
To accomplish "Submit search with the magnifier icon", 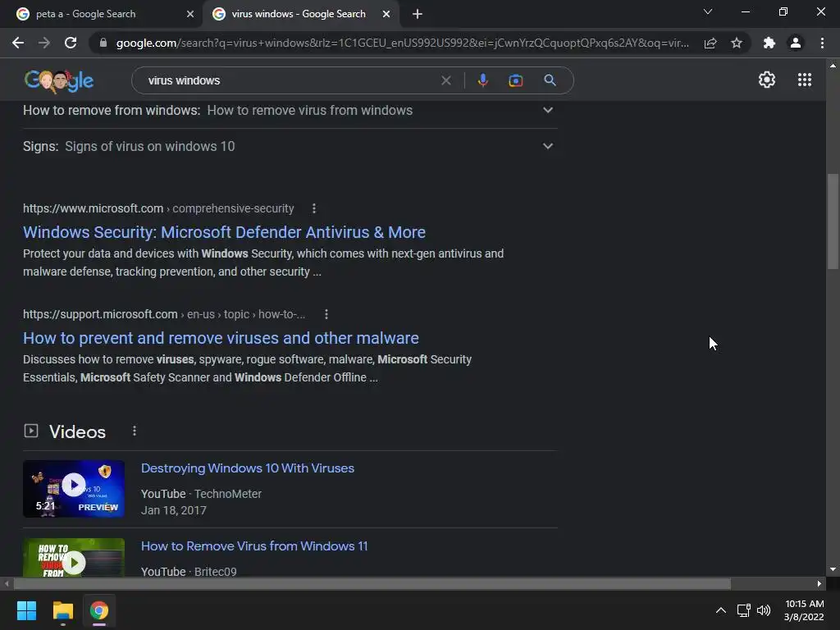I will click(x=550, y=80).
